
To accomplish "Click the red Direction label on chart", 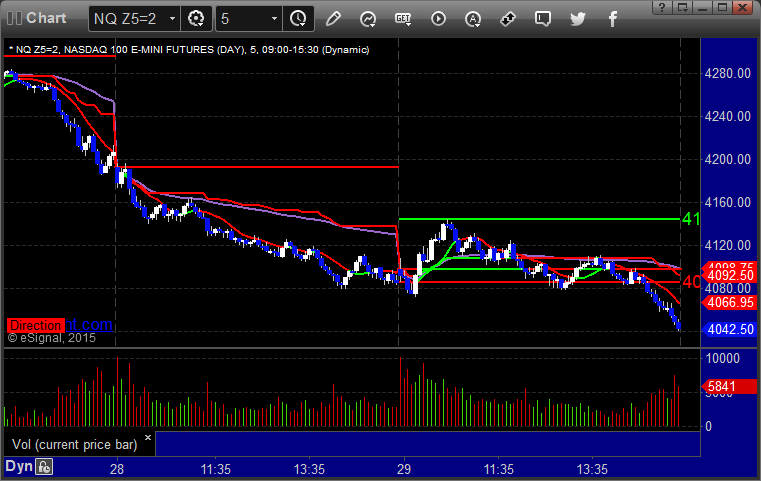I will [x=36, y=325].
